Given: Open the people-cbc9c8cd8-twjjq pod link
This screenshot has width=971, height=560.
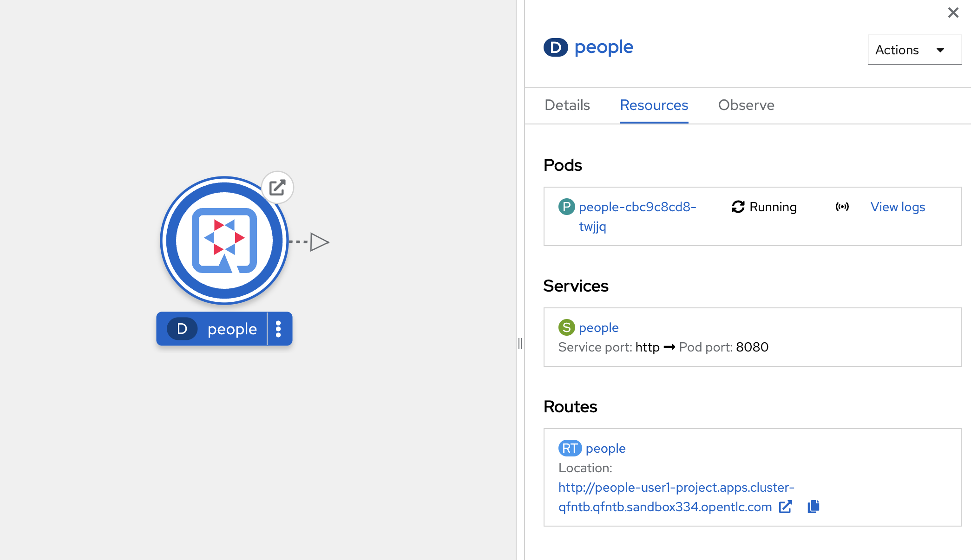Looking at the screenshot, I should click(x=637, y=207).
